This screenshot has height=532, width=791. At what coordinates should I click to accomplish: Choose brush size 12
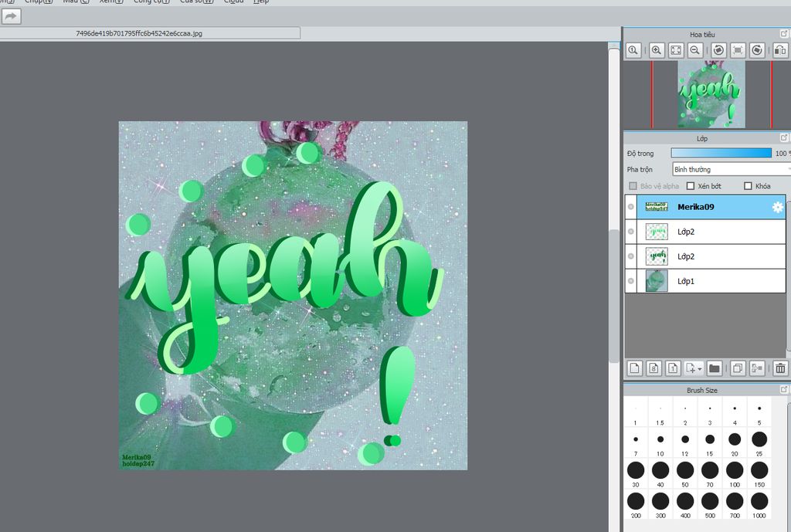pos(685,444)
